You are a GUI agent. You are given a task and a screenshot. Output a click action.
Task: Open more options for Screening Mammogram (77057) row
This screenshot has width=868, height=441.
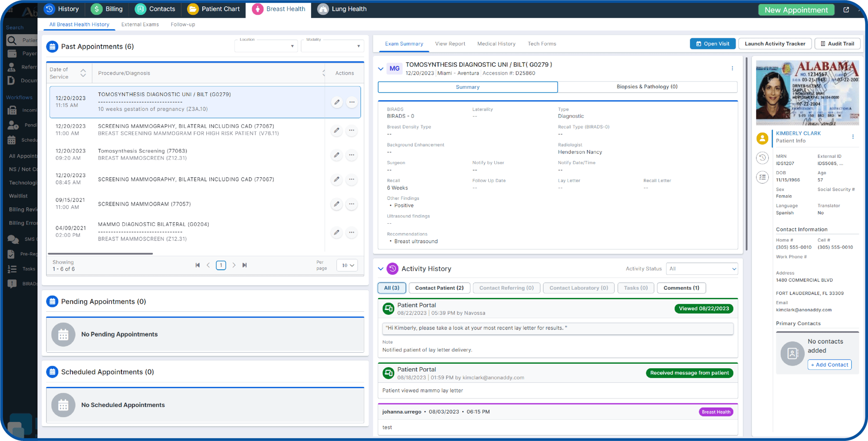click(x=352, y=204)
